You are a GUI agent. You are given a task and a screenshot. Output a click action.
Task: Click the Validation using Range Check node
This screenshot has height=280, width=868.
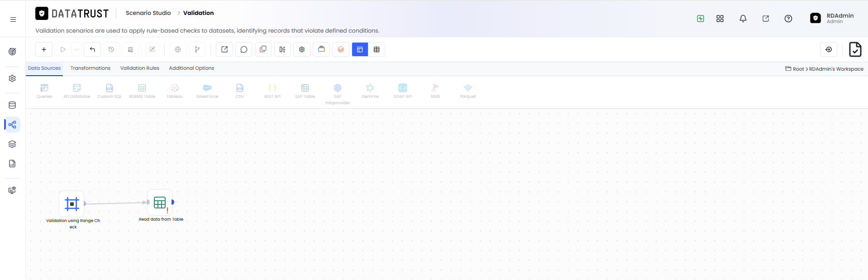72,204
